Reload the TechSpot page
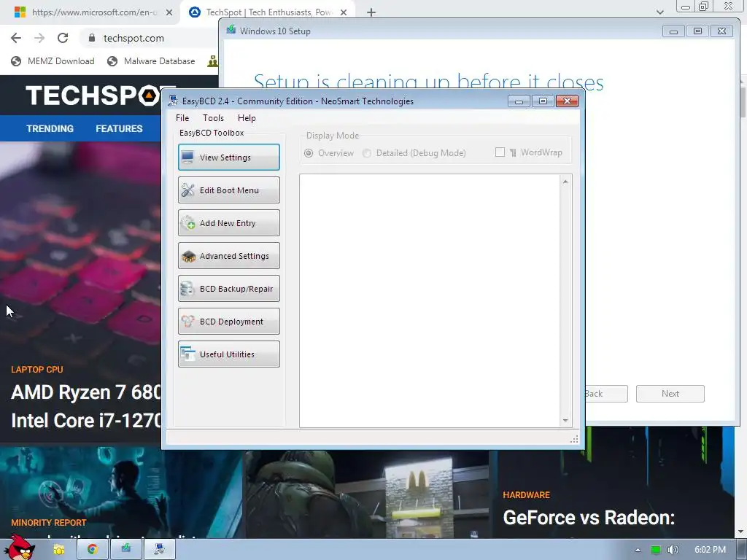This screenshot has height=560, width=747. click(63, 38)
